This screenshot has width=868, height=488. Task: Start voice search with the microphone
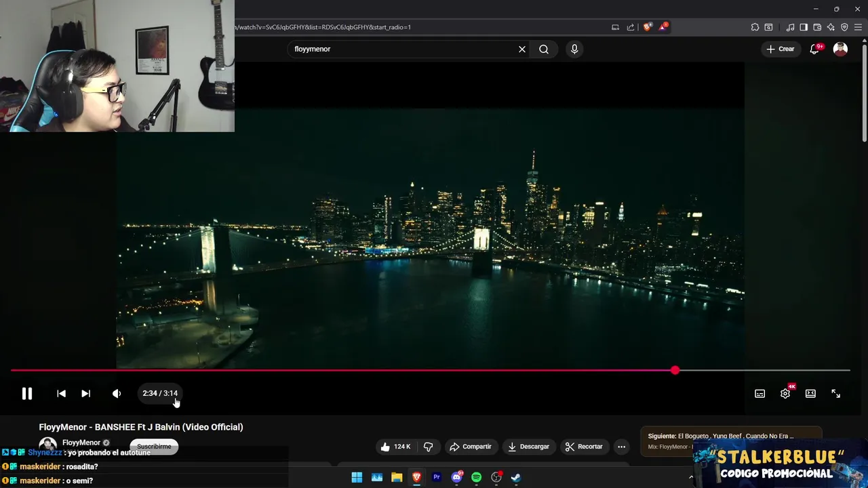pos(574,49)
